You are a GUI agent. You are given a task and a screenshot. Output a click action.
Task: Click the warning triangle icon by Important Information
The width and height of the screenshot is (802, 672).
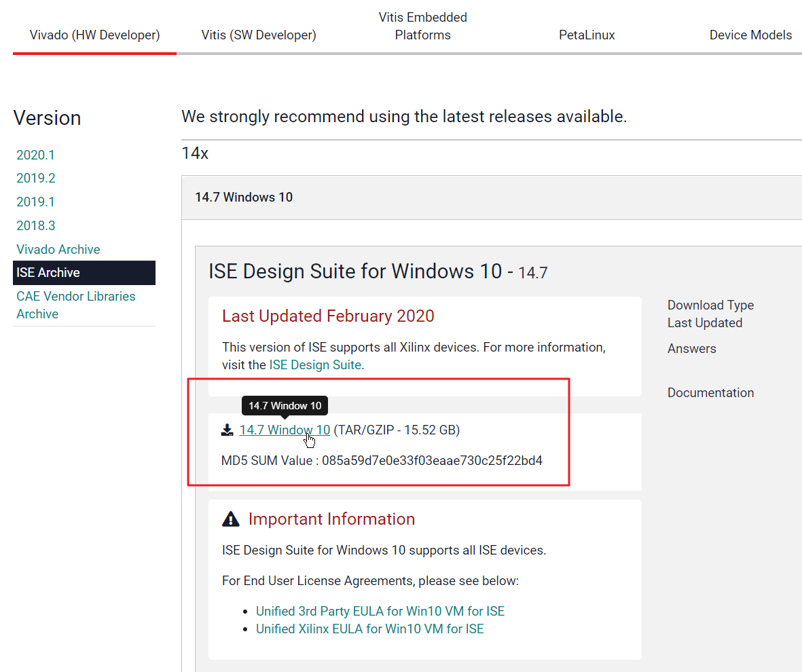coord(231,519)
